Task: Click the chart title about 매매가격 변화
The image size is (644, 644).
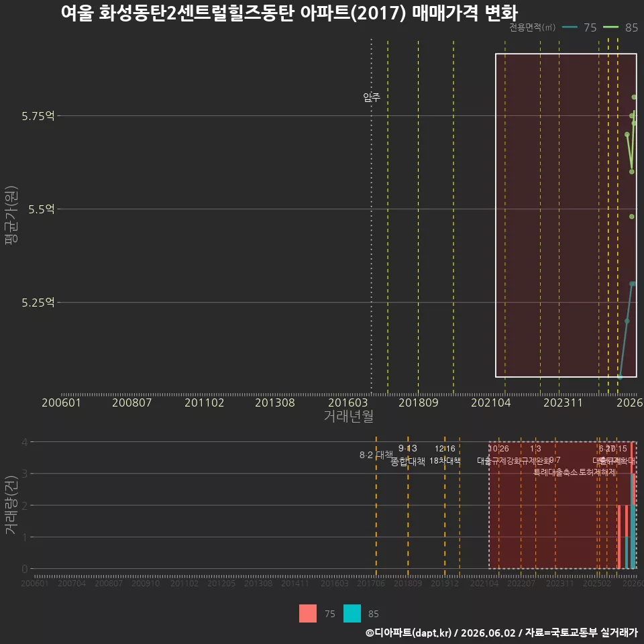Action: [290, 13]
